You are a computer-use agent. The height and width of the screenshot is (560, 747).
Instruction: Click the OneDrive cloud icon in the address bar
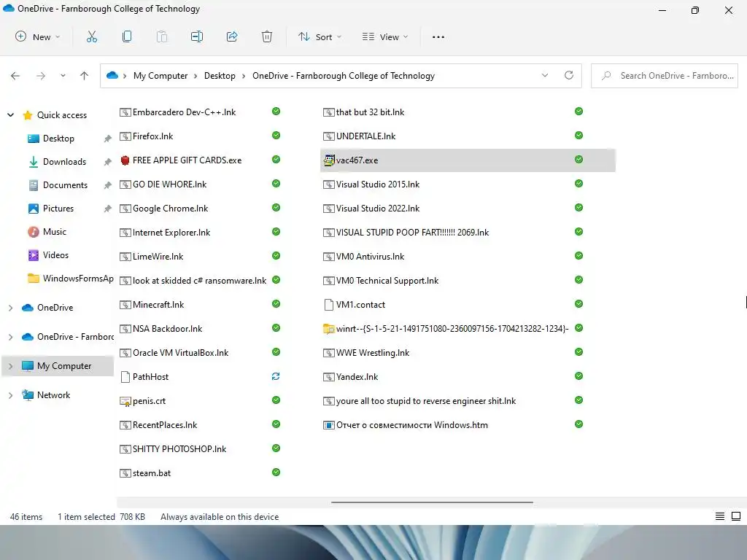(x=112, y=75)
